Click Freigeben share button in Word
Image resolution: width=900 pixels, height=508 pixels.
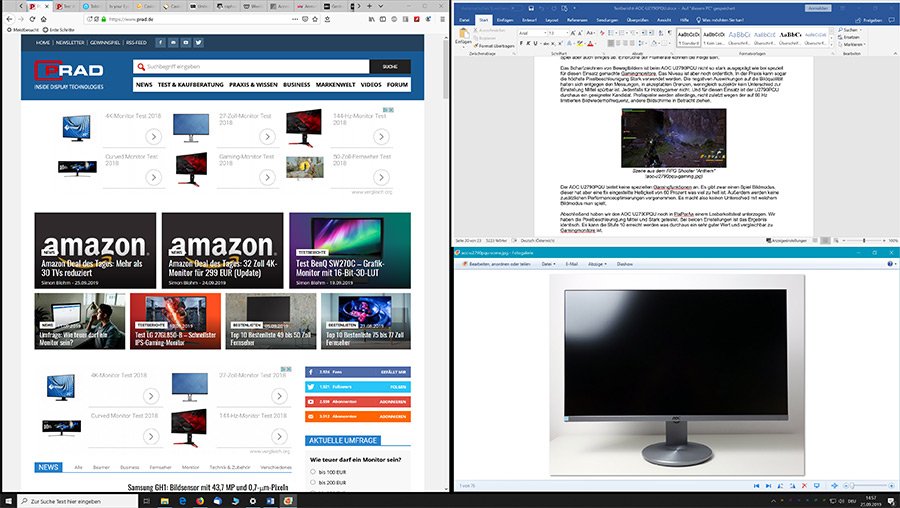point(870,20)
